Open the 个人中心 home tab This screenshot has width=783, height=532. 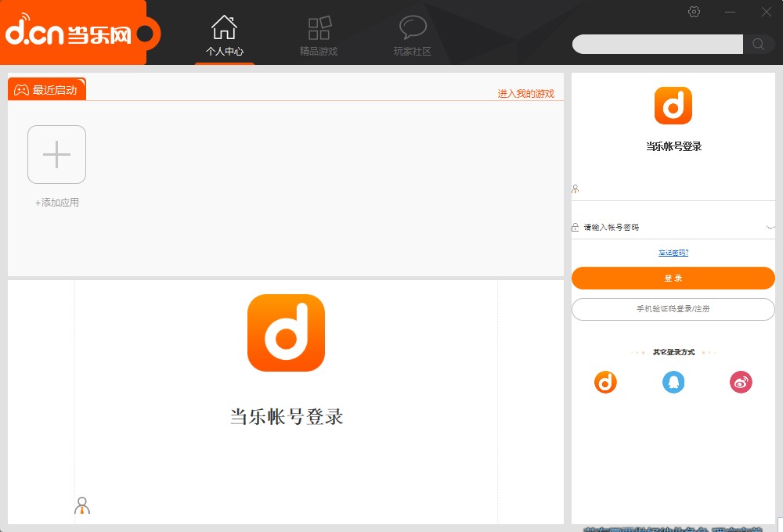click(224, 35)
